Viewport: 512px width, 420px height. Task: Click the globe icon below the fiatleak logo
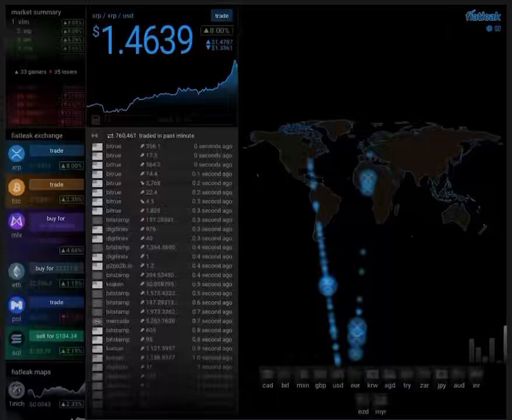pos(489,29)
